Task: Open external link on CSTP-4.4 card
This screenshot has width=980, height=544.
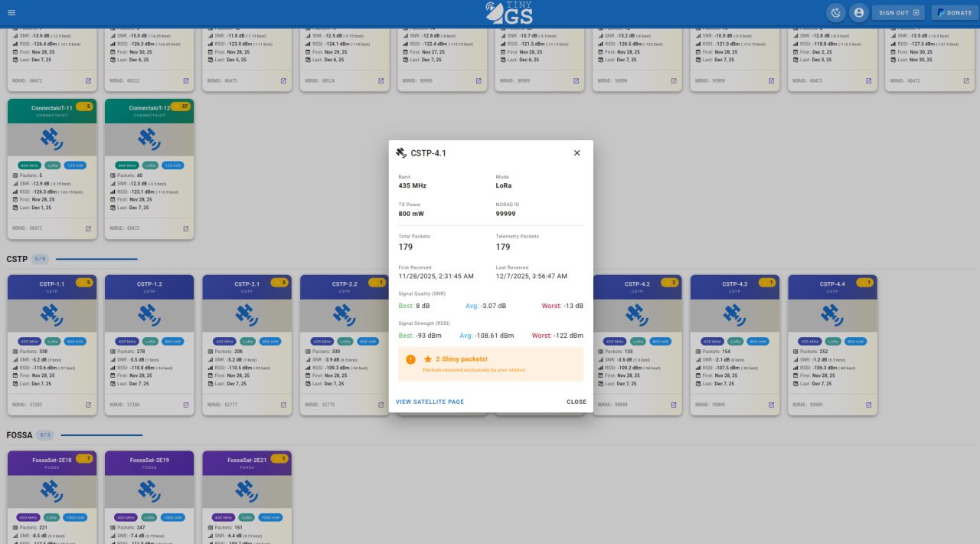Action: 869,405
